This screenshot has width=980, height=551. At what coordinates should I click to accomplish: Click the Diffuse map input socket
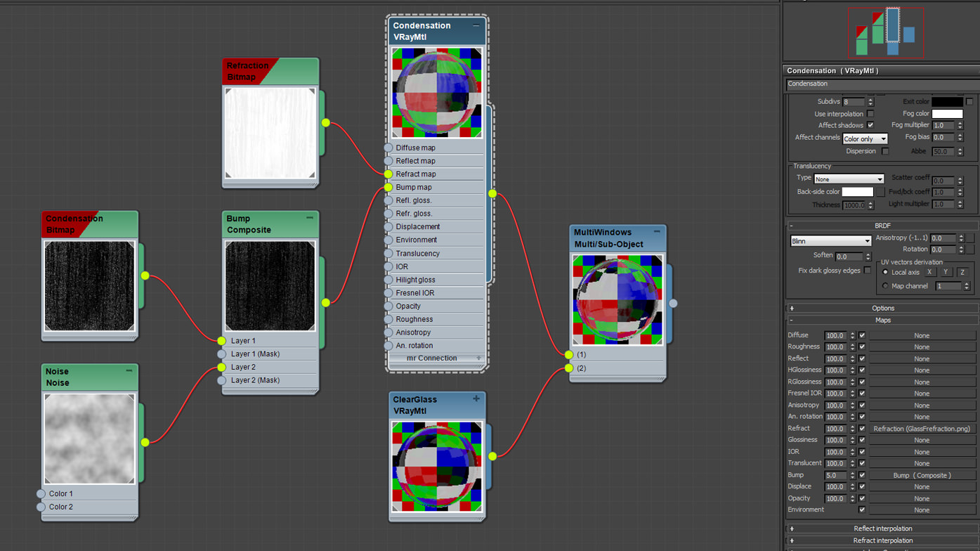coord(388,148)
